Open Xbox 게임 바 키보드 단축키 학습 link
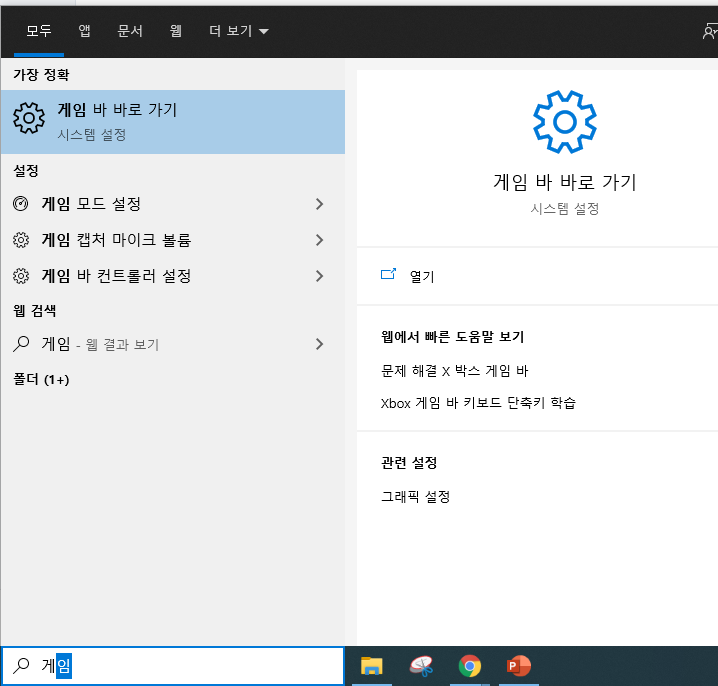718x686 pixels. coord(478,403)
